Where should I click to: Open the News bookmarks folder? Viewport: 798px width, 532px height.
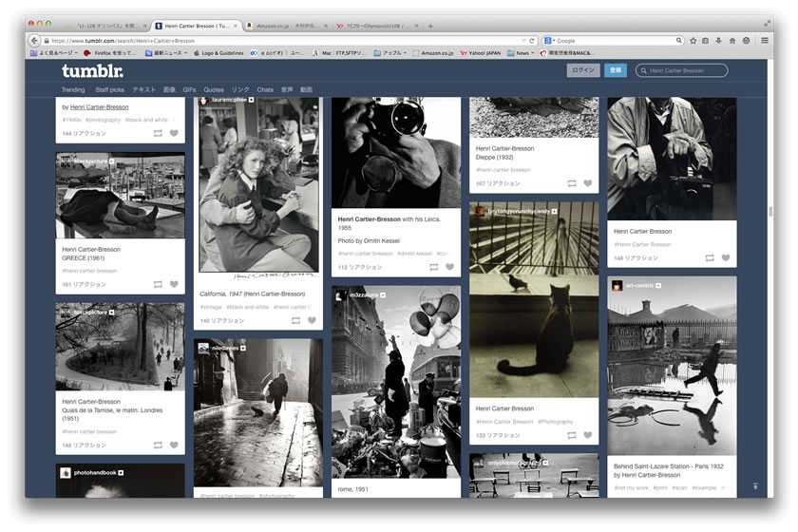[x=522, y=53]
